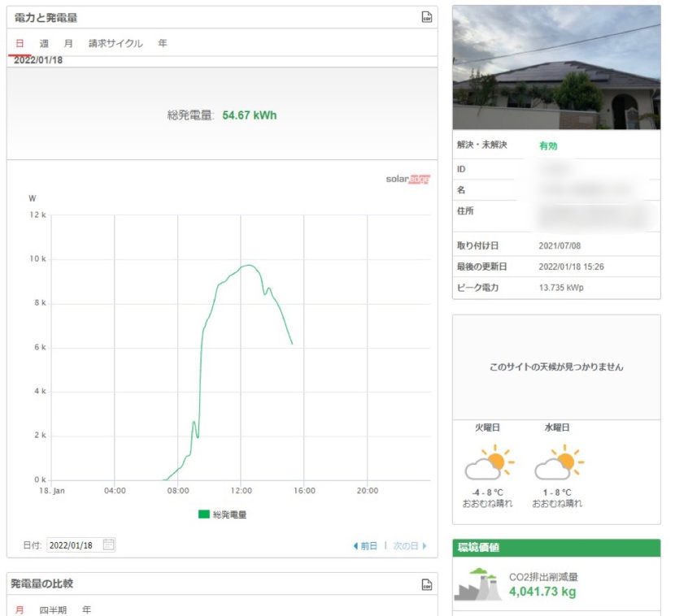The height and width of the screenshot is (616, 675).
Task: Click the 水曜日 forecast label
Action: click(557, 427)
